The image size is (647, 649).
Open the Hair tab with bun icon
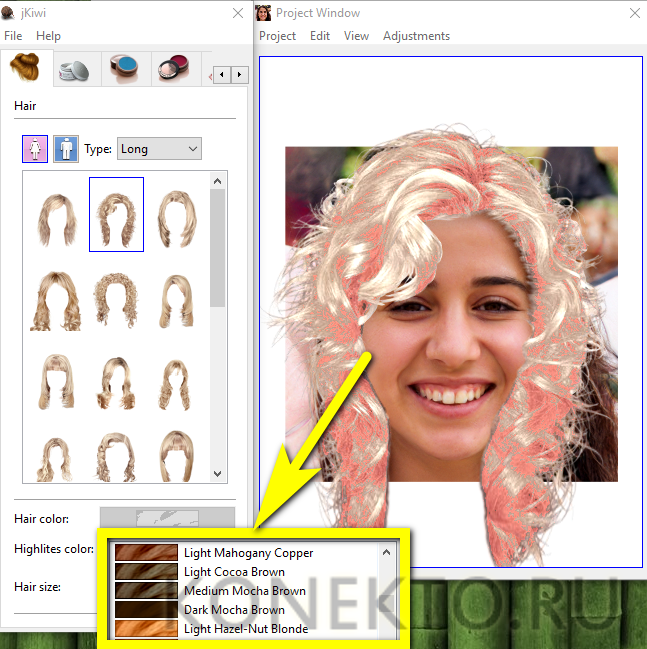pyautogui.click(x=25, y=70)
